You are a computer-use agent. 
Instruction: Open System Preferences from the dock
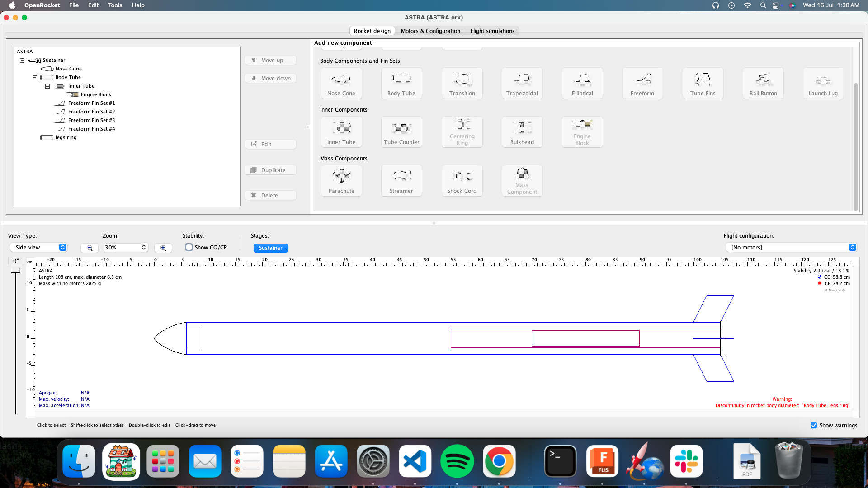tap(373, 461)
